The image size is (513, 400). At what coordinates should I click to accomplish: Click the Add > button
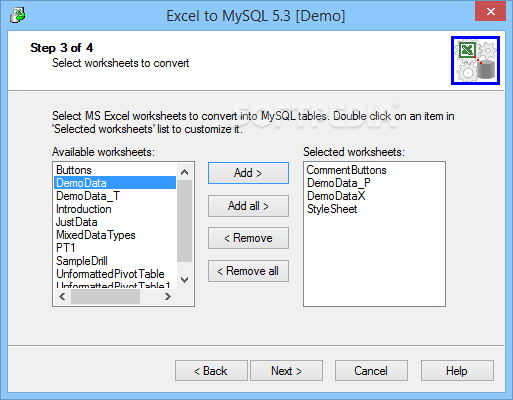pos(248,173)
